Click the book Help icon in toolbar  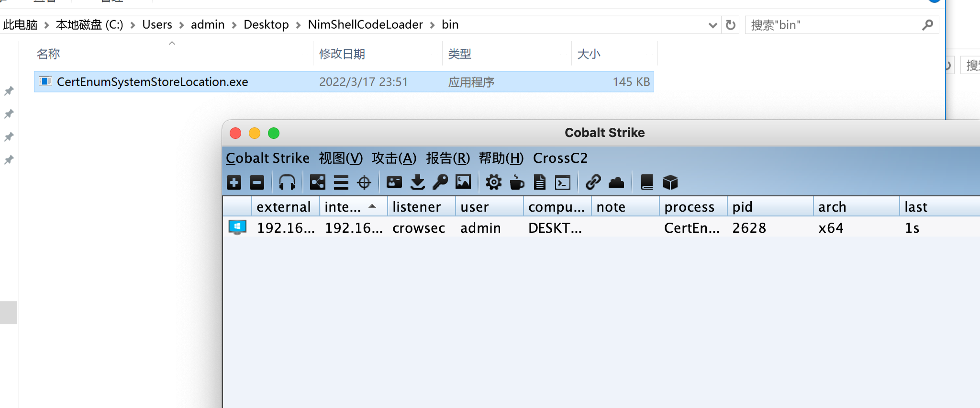[647, 182]
